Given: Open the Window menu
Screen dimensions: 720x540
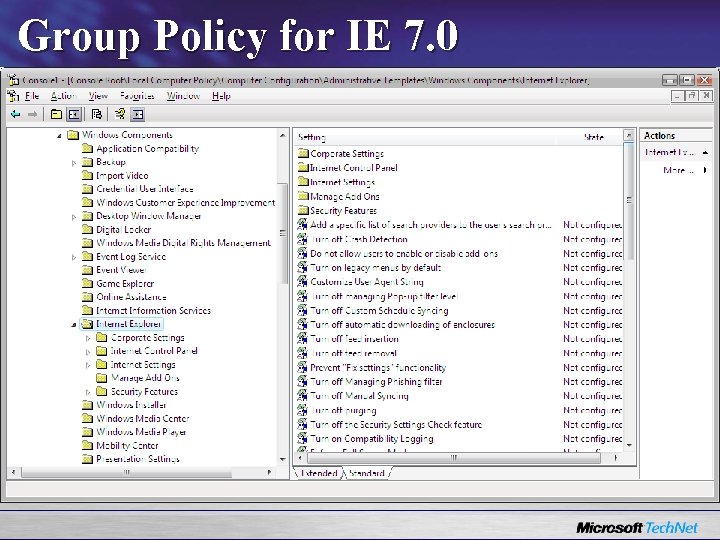Looking at the screenshot, I should pos(183,96).
